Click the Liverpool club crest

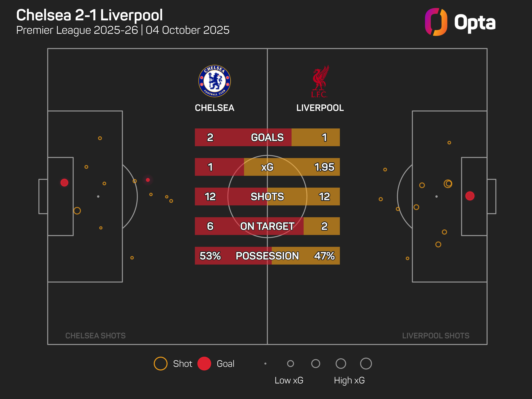pos(320,81)
